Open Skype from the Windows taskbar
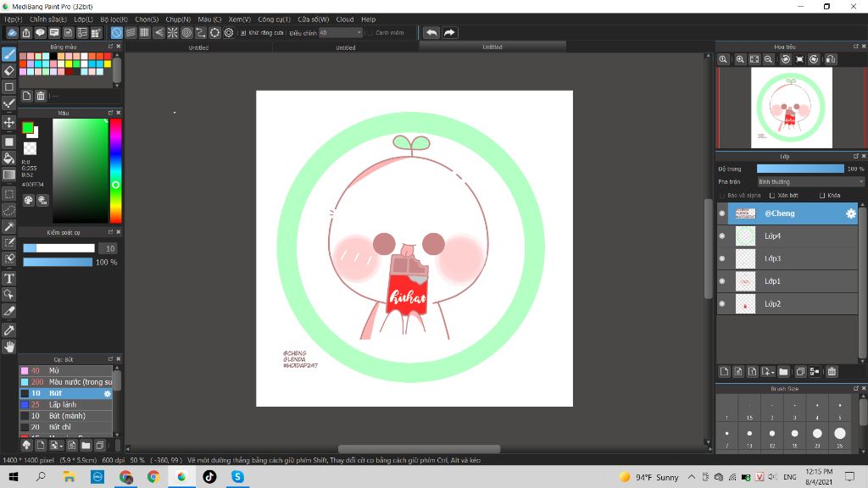 (x=237, y=477)
